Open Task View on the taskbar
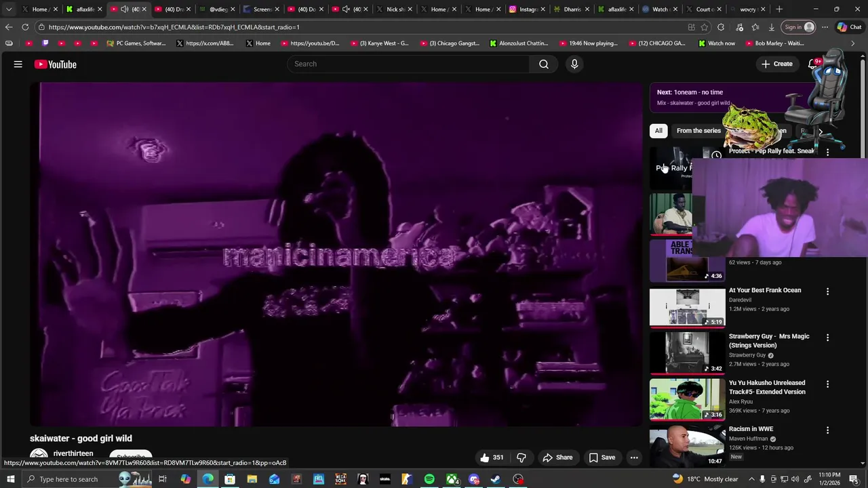Viewport: 868px width, 488px height. (x=163, y=479)
